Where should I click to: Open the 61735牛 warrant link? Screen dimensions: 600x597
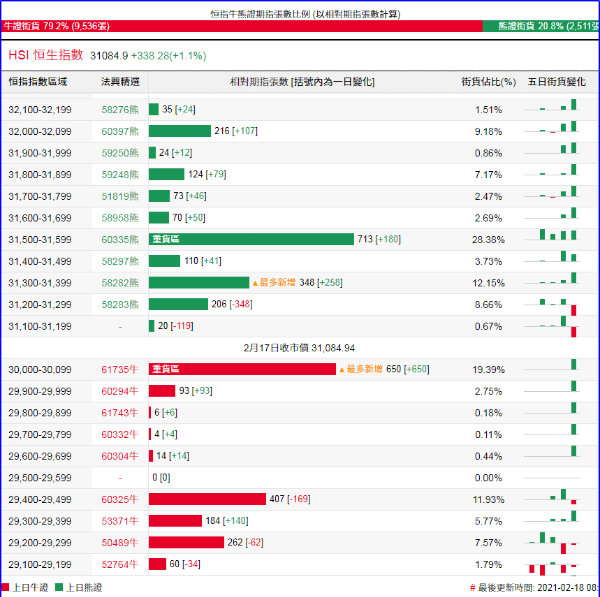[x=119, y=370]
